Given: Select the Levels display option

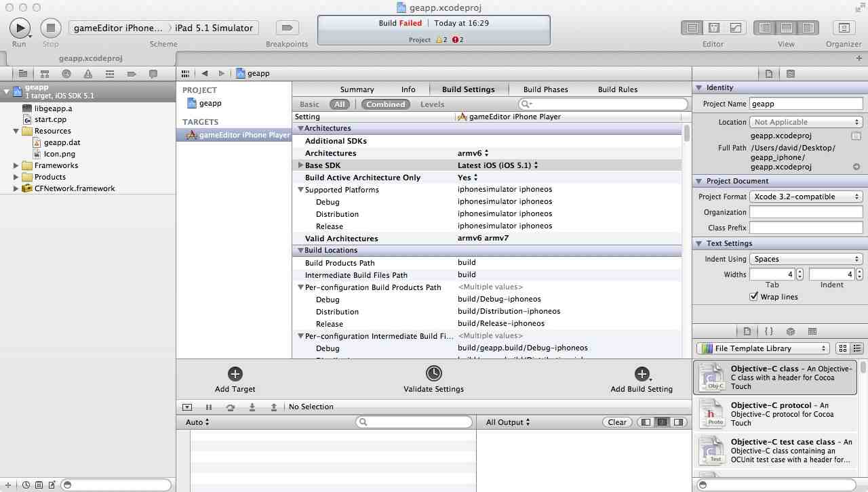Looking at the screenshot, I should tap(432, 104).
